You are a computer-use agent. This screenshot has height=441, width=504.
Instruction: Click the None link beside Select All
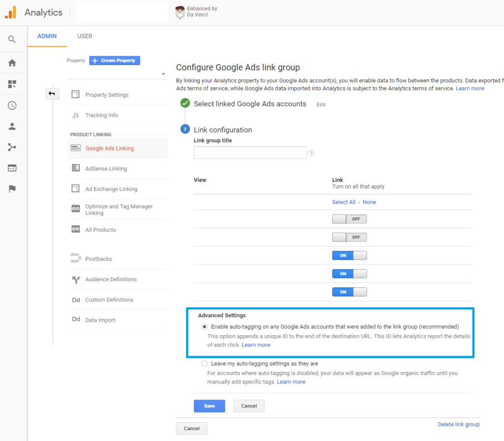coord(369,202)
